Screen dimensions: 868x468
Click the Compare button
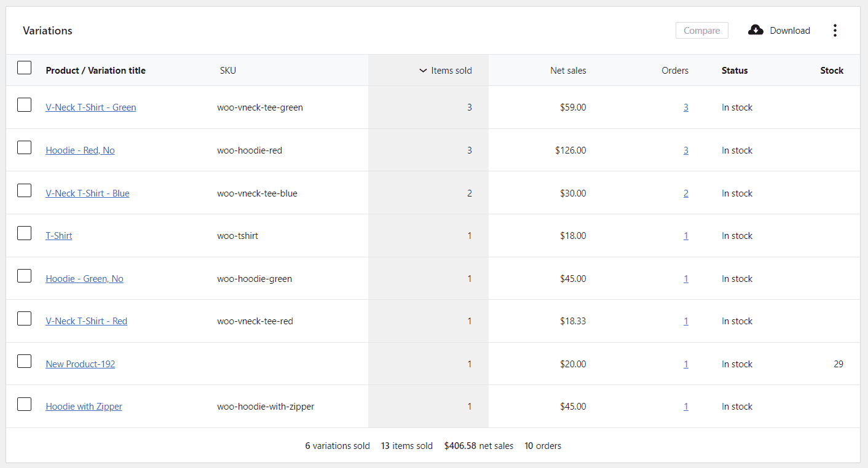pyautogui.click(x=701, y=30)
